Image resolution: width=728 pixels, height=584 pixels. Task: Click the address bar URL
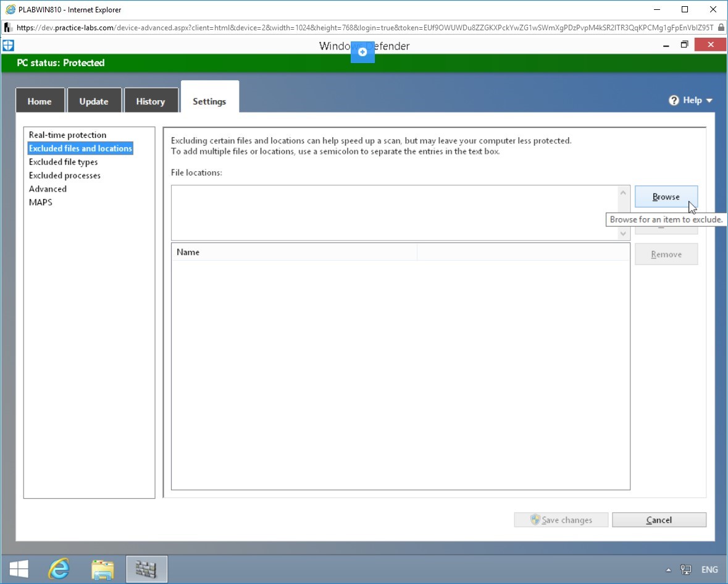point(364,27)
